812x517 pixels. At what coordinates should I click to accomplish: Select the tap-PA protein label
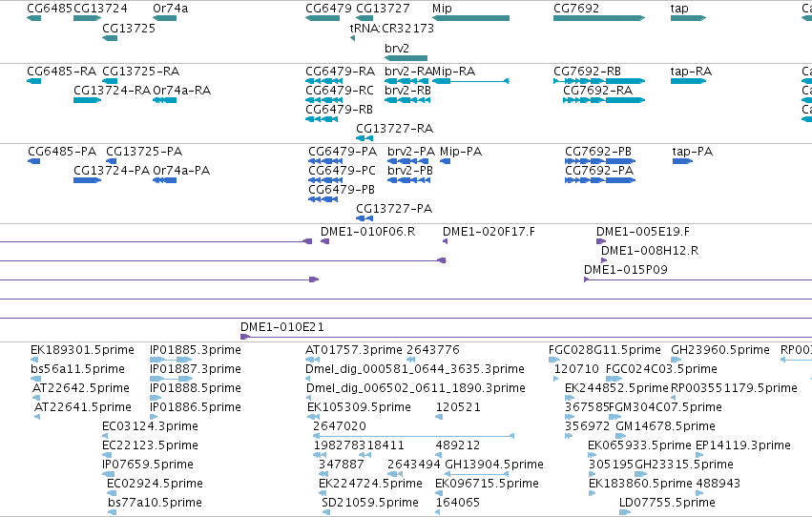pyautogui.click(x=693, y=152)
